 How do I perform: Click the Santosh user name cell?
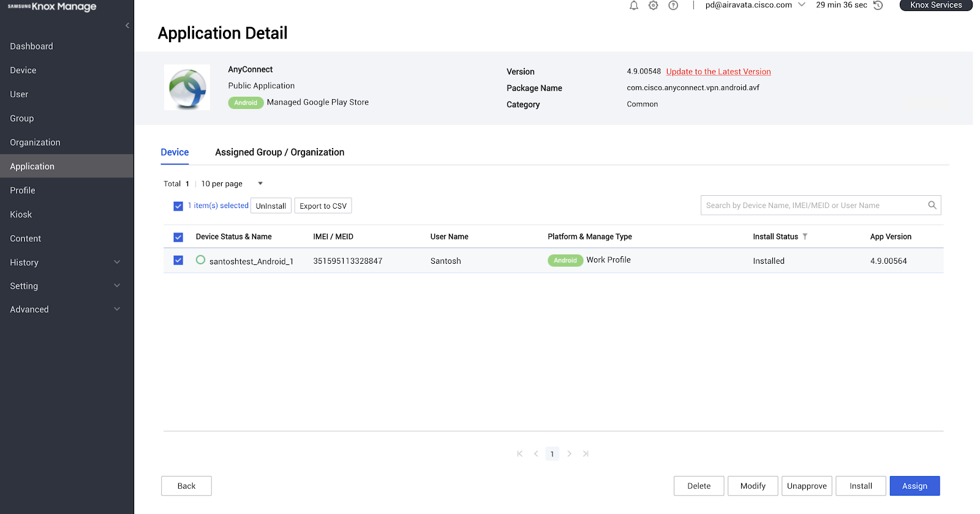click(445, 261)
